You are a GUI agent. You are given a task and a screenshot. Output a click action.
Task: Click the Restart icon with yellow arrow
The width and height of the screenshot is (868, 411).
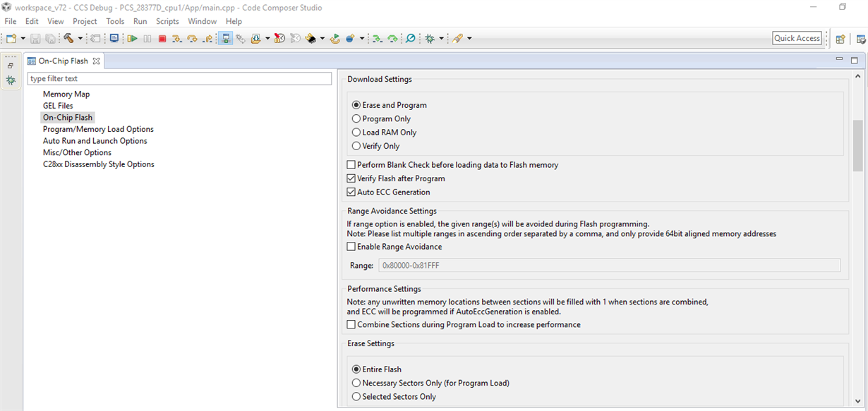point(334,39)
